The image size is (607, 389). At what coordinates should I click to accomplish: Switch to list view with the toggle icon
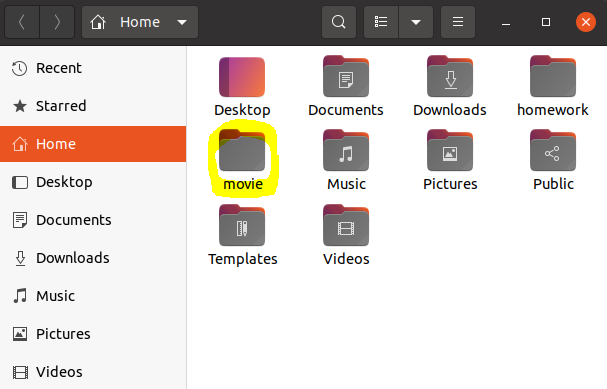click(381, 22)
